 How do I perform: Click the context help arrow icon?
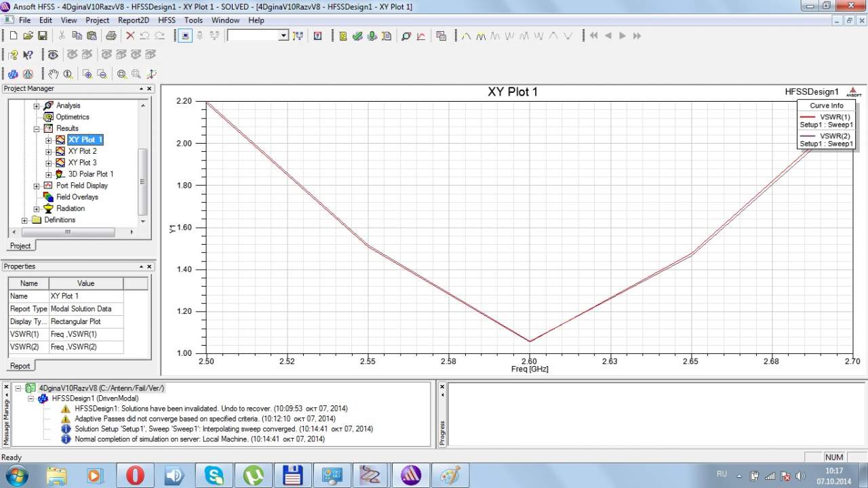pyautogui.click(x=28, y=55)
